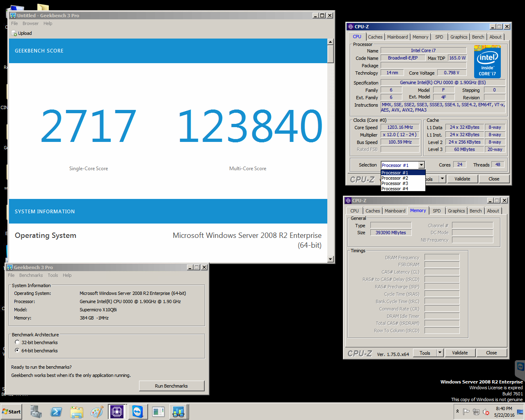This screenshot has width=525, height=420.
Task: Click Close button in top CPU-Z window
Action: coord(494,179)
